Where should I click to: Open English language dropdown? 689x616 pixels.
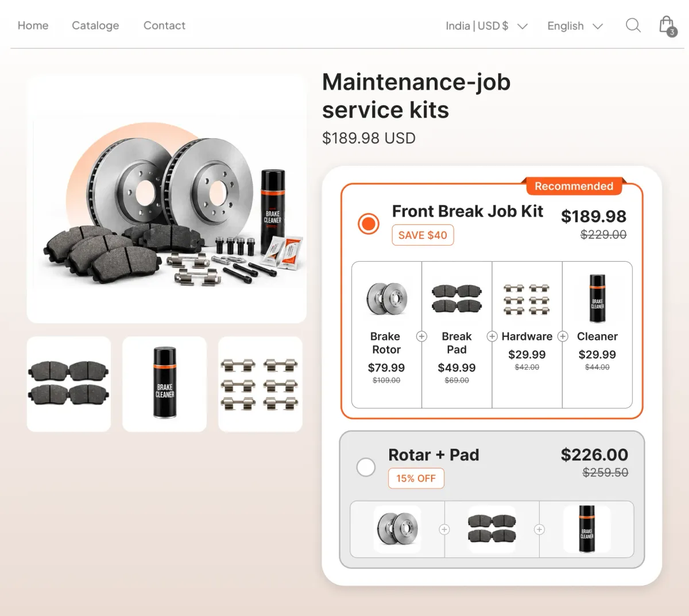(575, 26)
